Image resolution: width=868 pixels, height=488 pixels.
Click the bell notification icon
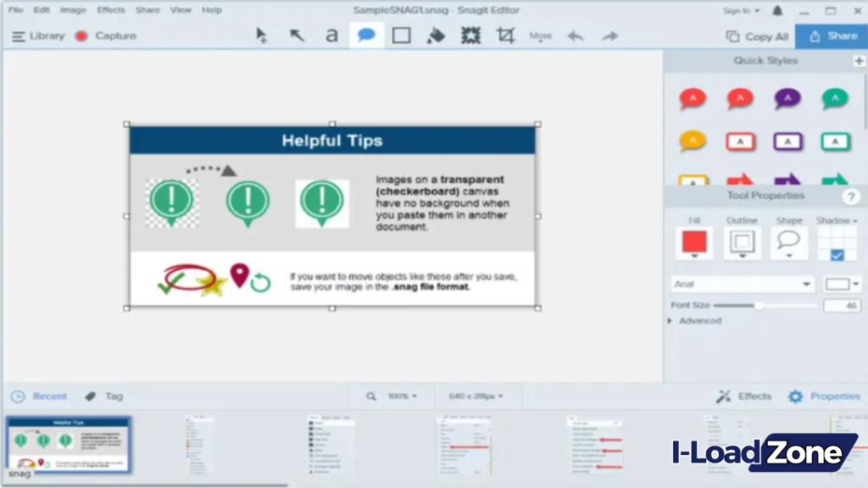point(776,10)
